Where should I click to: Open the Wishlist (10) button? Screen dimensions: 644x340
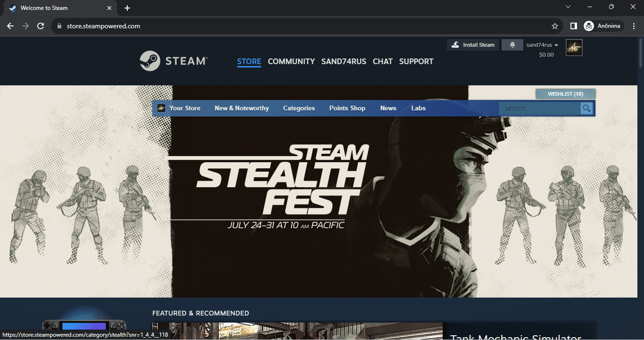point(566,94)
